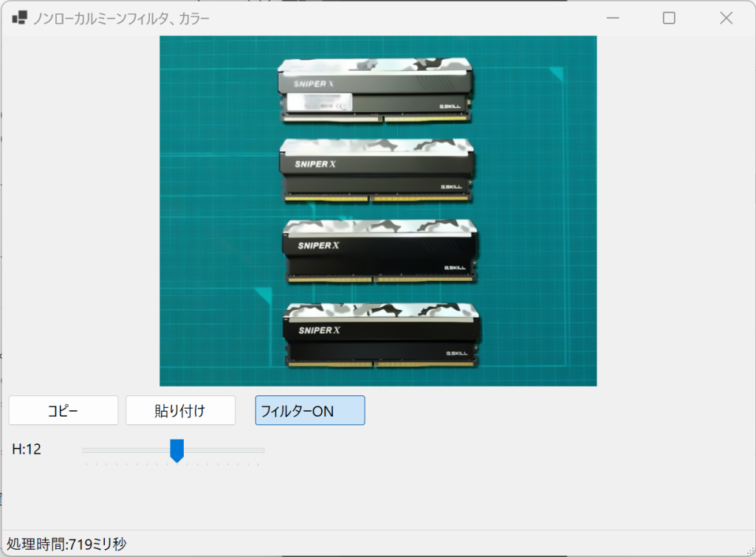Click the blue H slider thumb
Viewport: 756px width, 557px height.
176,450
